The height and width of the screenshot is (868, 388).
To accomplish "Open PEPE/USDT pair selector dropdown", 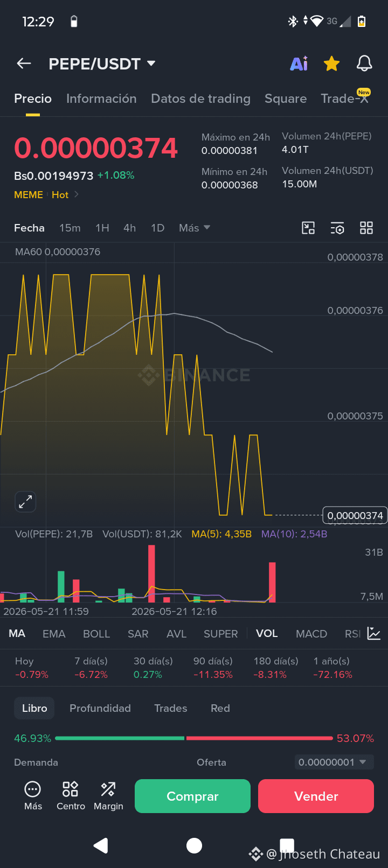I will click(102, 64).
